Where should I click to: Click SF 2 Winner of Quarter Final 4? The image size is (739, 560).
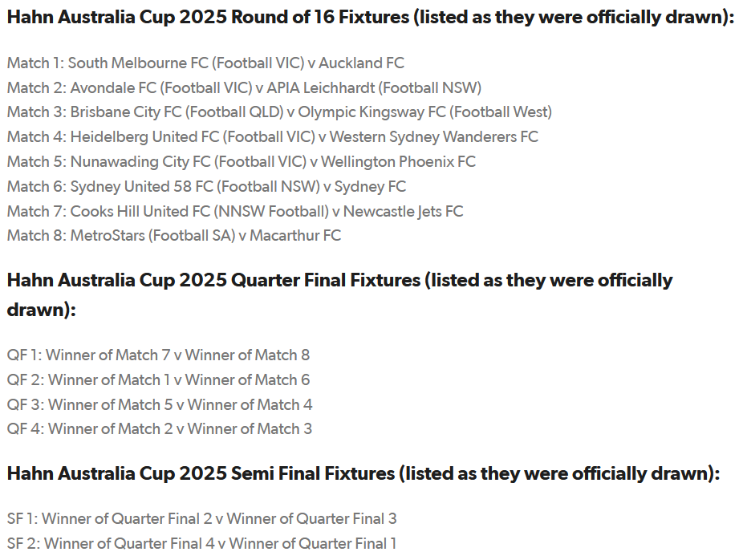pyautogui.click(x=201, y=543)
